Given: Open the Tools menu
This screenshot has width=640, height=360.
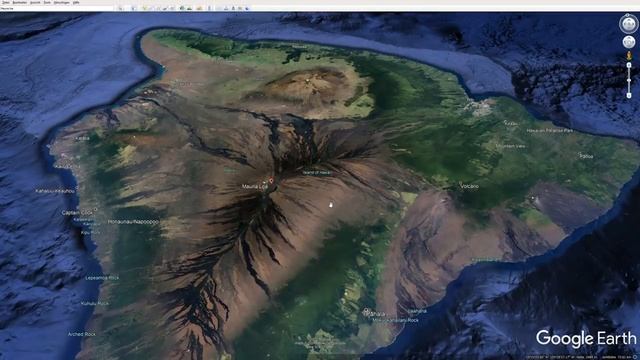Looking at the screenshot, I should click(47, 2).
